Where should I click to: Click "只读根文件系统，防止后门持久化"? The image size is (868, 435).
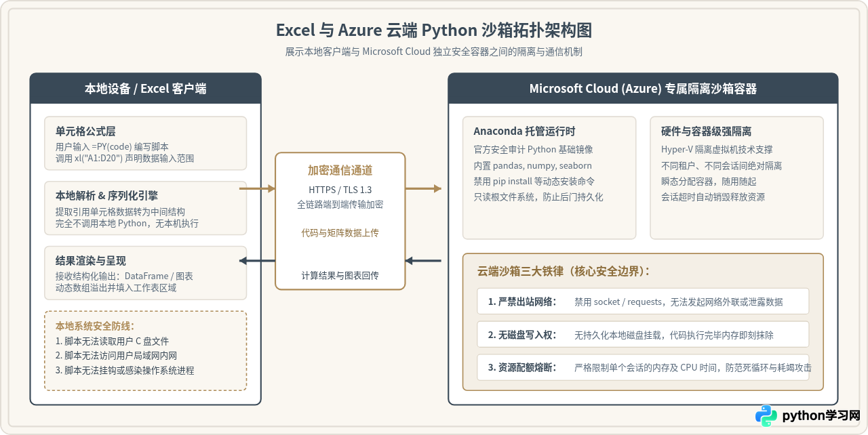pos(538,197)
